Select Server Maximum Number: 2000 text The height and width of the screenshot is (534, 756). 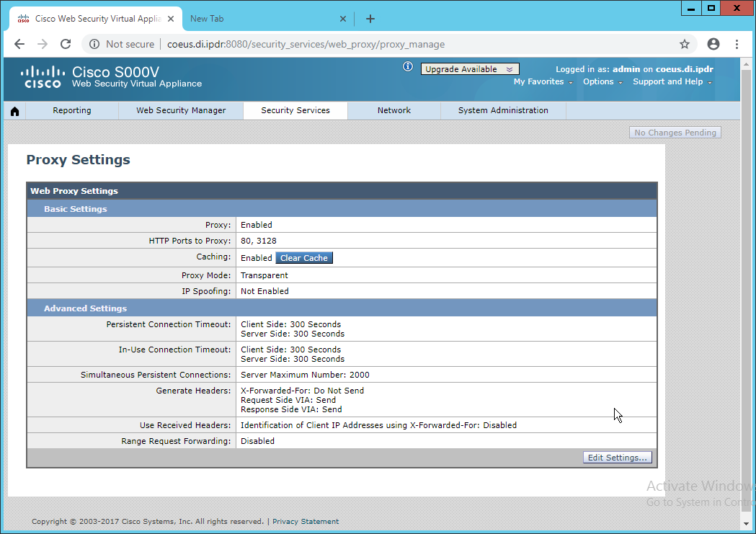click(x=305, y=375)
